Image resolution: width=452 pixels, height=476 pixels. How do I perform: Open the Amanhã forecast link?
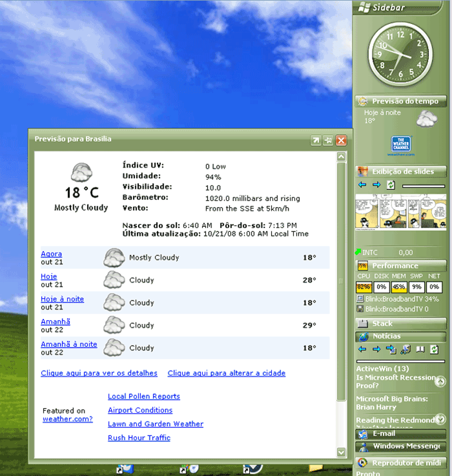coord(55,321)
